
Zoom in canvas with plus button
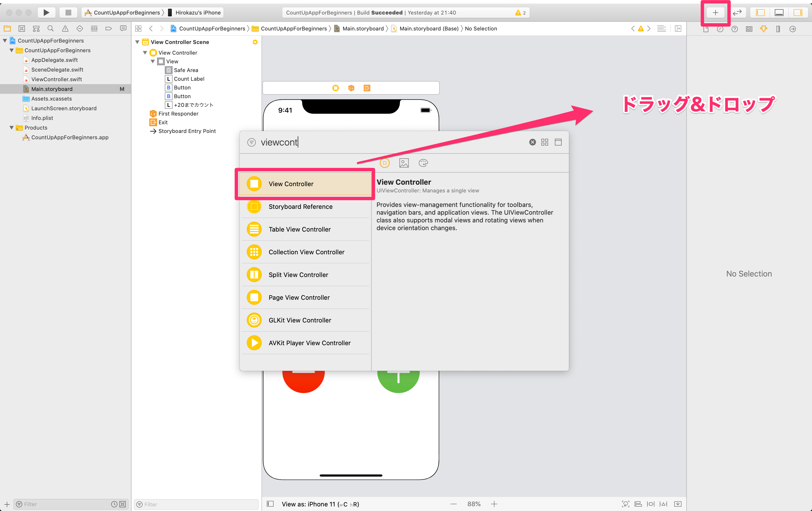click(494, 504)
